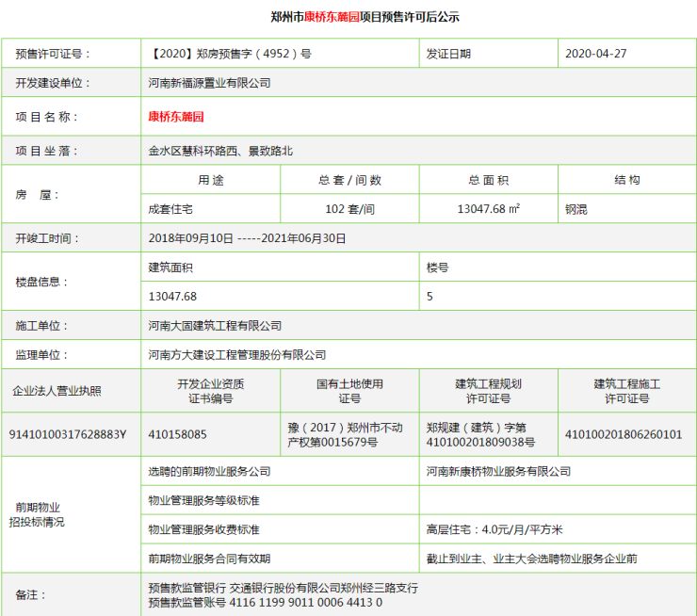
Task: Click the developer name 河南新福源置业有限公司
Action: tap(209, 83)
